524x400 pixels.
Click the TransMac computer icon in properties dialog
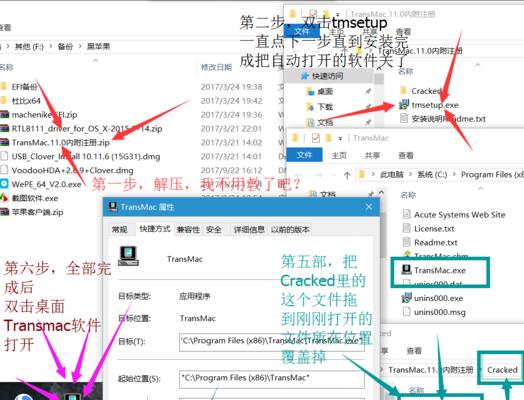point(128,256)
